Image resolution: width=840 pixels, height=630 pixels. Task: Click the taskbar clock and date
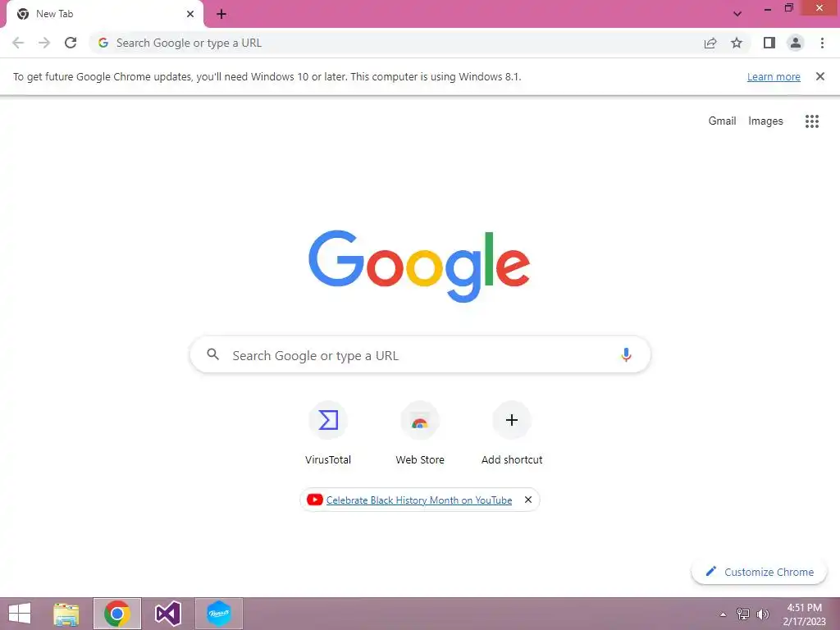pyautogui.click(x=804, y=614)
